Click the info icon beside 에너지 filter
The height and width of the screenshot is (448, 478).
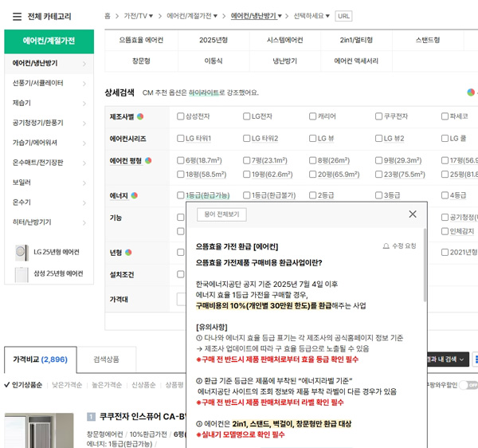[135, 195]
